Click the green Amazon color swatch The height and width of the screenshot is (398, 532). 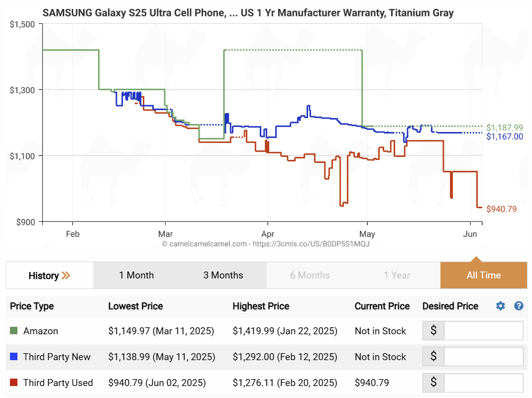coord(14,331)
